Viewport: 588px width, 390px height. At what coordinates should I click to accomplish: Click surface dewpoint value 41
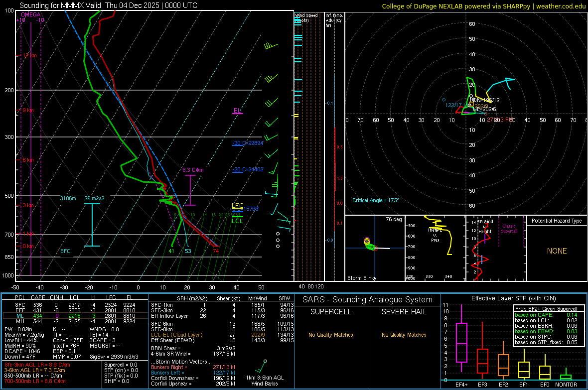point(171,251)
